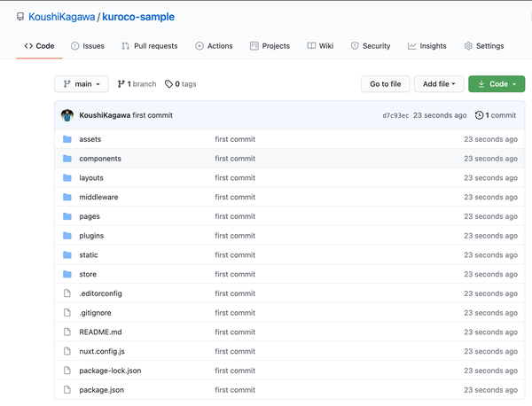
Task: View the Insights tab
Action: tap(427, 46)
